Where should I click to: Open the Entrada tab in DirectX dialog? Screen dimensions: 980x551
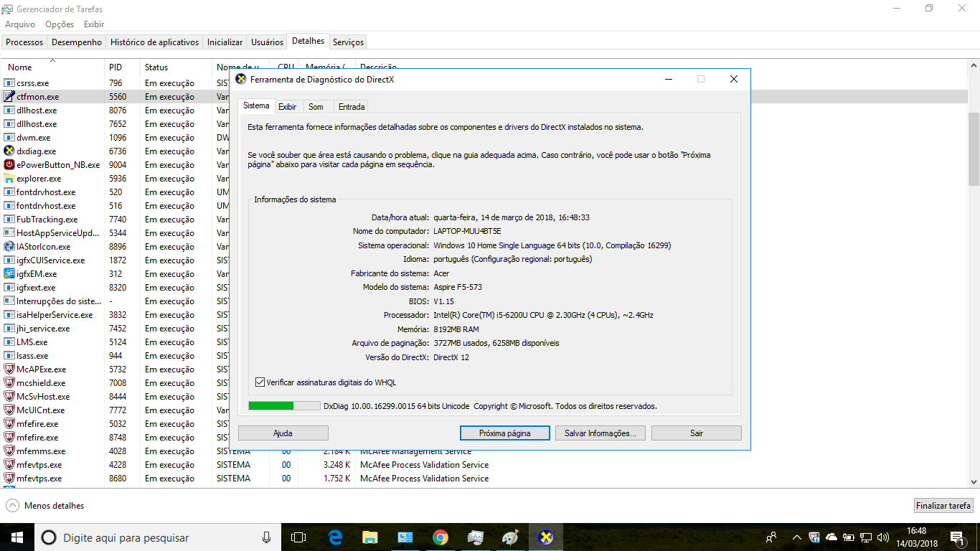click(352, 107)
